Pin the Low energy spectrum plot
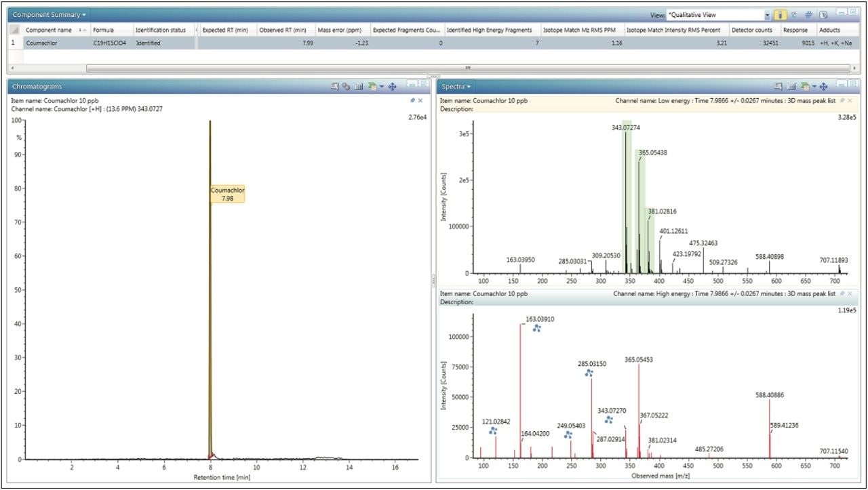Viewport: 868px width, 490px height. pos(842,100)
